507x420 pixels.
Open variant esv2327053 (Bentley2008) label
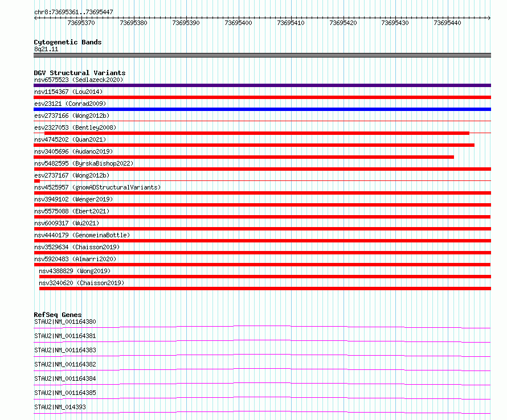pyautogui.click(x=75, y=127)
